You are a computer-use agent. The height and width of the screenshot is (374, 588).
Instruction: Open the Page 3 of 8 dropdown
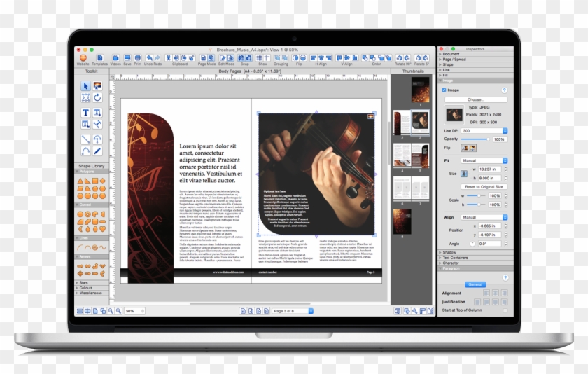pos(293,311)
